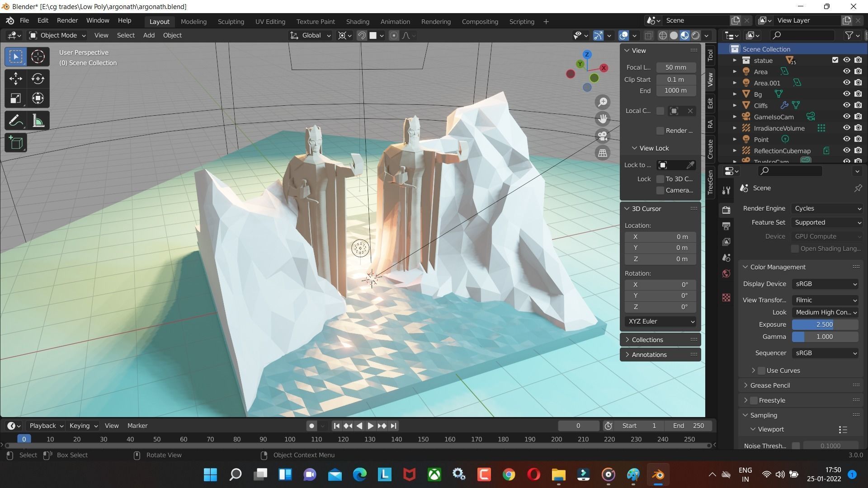
Task: Uncheck the statue collection exclude checkbox
Action: coord(835,60)
